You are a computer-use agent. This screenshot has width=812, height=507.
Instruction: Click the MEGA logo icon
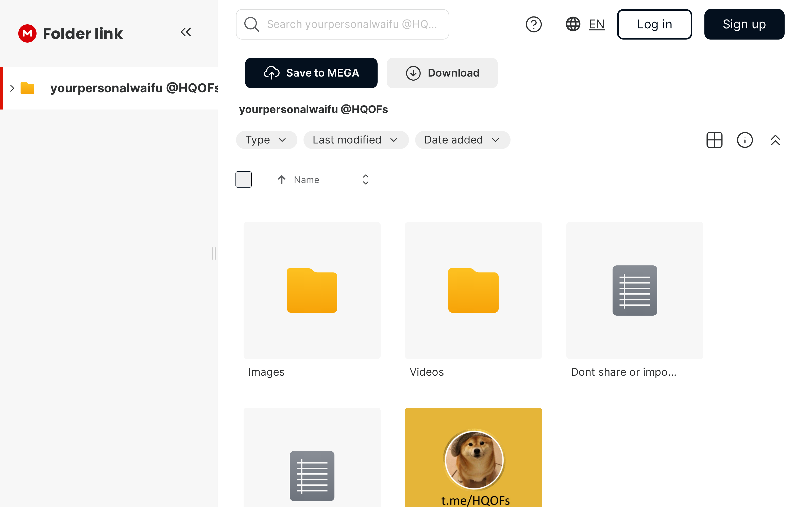[27, 33]
